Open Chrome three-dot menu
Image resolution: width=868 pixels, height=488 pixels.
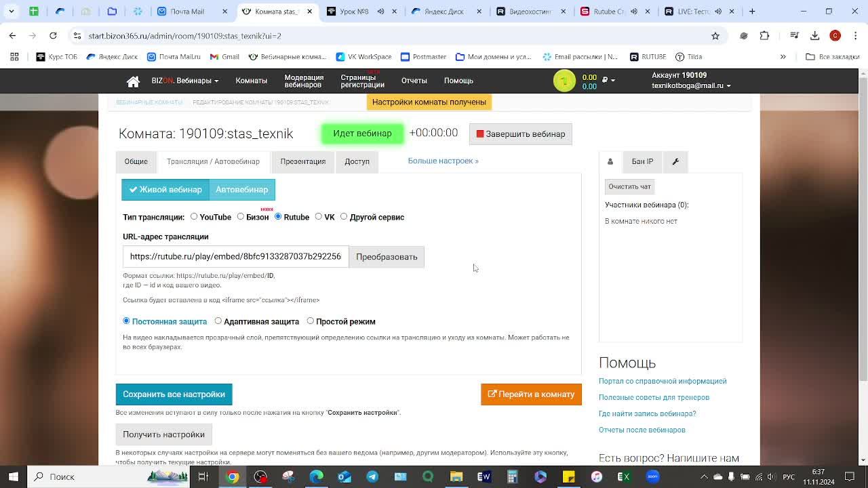pos(856,35)
